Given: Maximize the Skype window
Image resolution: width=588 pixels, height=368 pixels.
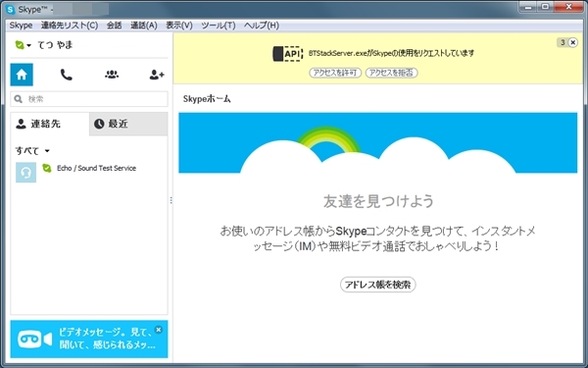Looking at the screenshot, I should point(545,7).
